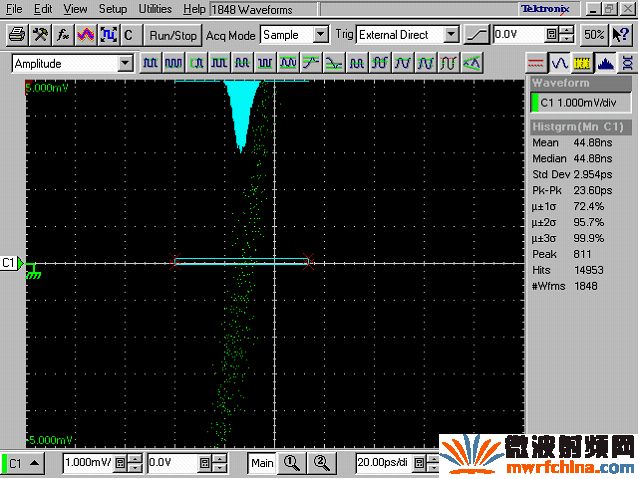The width and height of the screenshot is (639, 479).
Task: Toggle the histogram readout button
Action: (x=605, y=63)
